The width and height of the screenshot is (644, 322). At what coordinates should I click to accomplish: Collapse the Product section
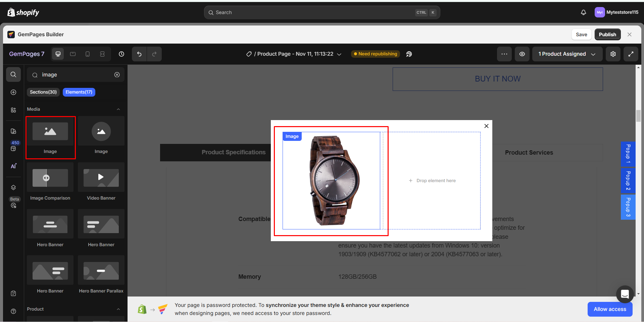point(118,309)
